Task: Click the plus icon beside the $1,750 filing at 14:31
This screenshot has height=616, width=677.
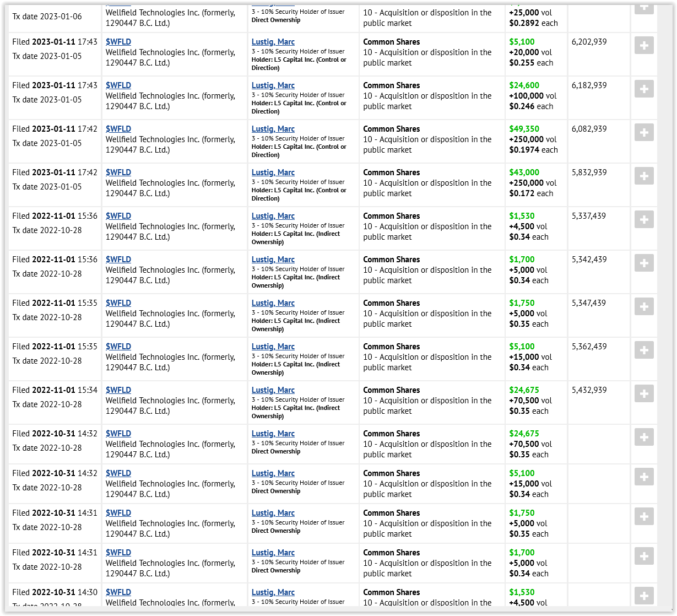Action: point(643,516)
